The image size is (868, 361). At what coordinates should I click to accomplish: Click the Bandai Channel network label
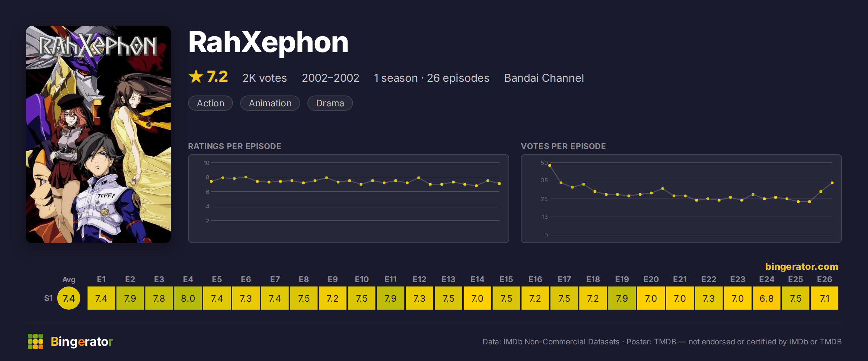(544, 78)
